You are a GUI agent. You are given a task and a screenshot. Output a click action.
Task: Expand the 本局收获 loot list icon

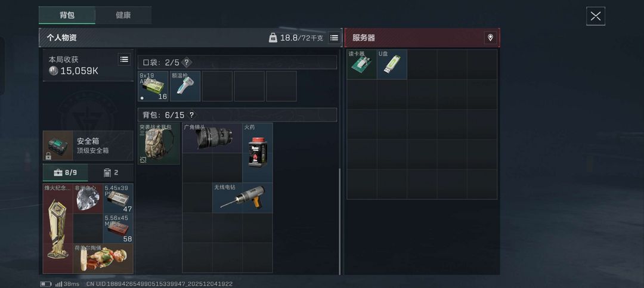coord(124,59)
